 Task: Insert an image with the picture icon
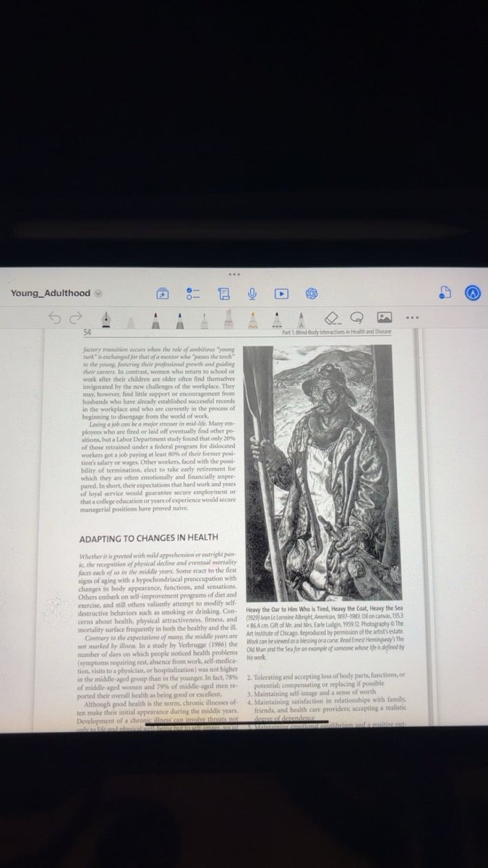coord(384,318)
